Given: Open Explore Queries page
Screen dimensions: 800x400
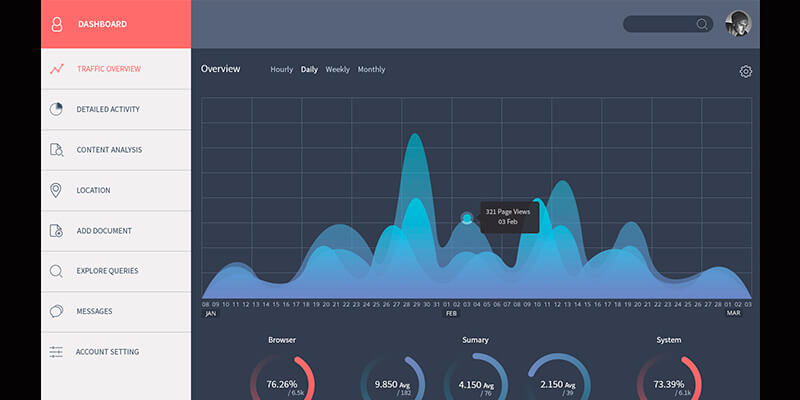Looking at the screenshot, I should pos(116,271).
